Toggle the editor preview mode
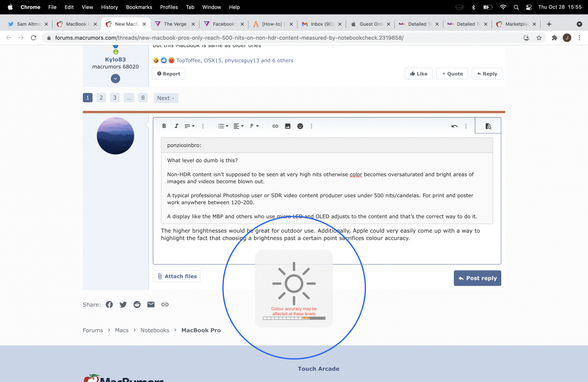This screenshot has height=382, width=588. pyautogui.click(x=488, y=126)
